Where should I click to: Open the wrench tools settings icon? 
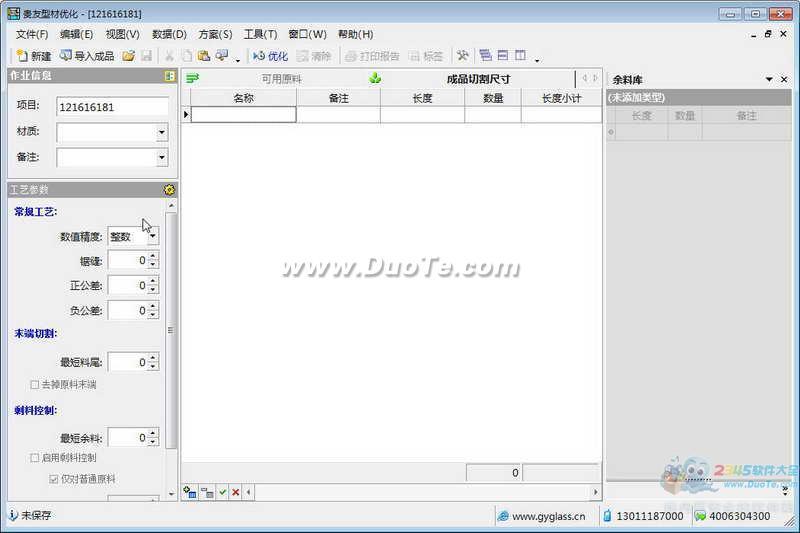tap(462, 56)
